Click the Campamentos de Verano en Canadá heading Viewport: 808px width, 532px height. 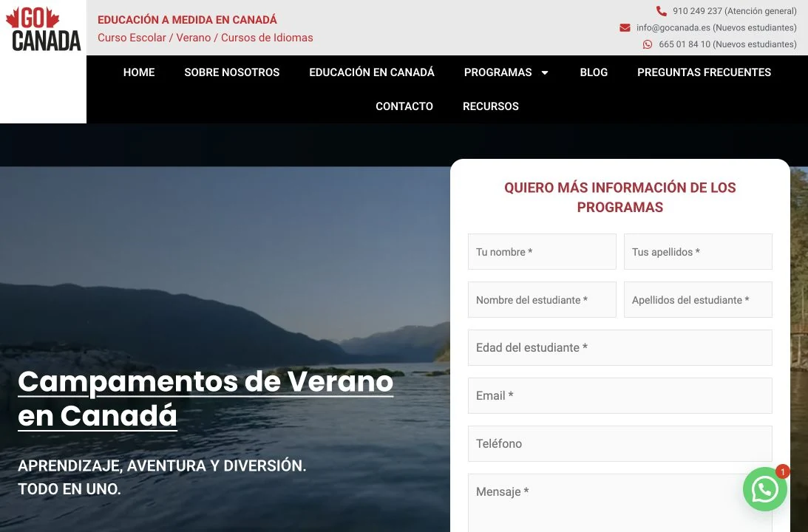point(206,398)
